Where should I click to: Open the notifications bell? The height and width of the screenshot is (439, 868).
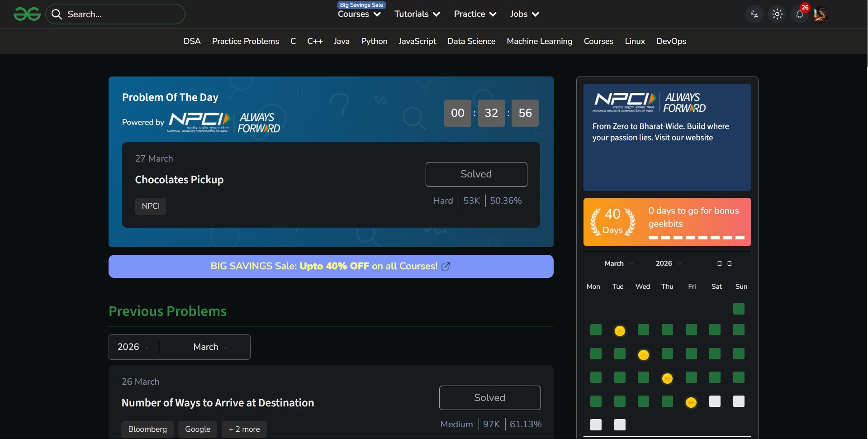pyautogui.click(x=800, y=14)
